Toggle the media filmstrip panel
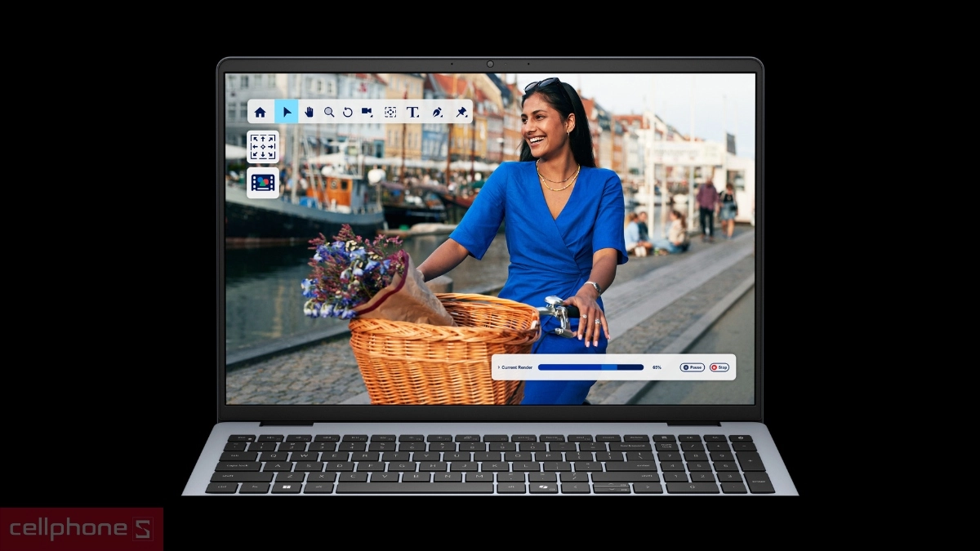980x551 pixels. tap(263, 181)
